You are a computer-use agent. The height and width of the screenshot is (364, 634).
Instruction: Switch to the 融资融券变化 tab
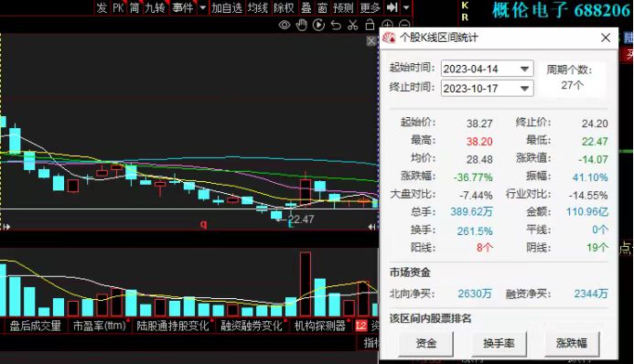tap(251, 326)
